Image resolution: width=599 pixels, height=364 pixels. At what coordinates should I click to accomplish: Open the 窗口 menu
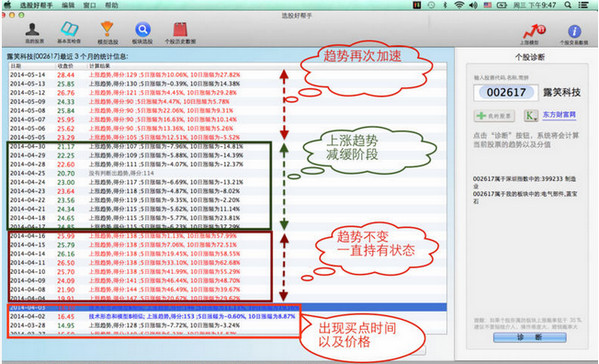tap(90, 5)
